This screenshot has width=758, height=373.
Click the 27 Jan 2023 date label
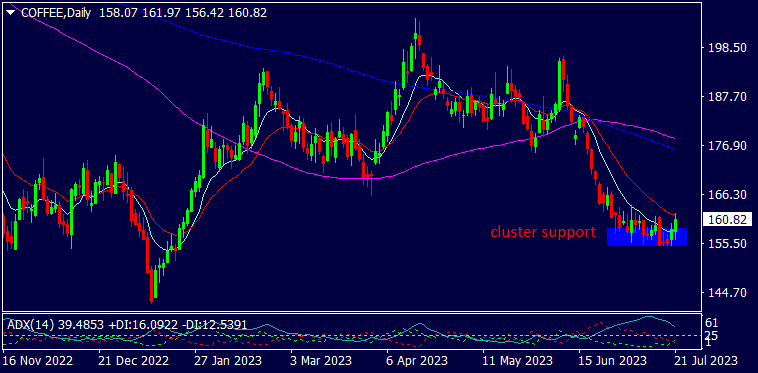(229, 361)
